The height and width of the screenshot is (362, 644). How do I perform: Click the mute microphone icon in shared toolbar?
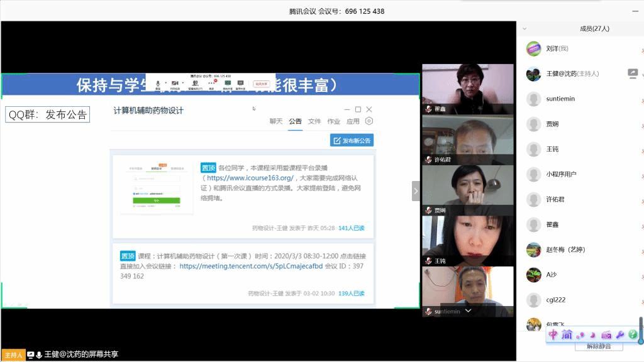158,82
